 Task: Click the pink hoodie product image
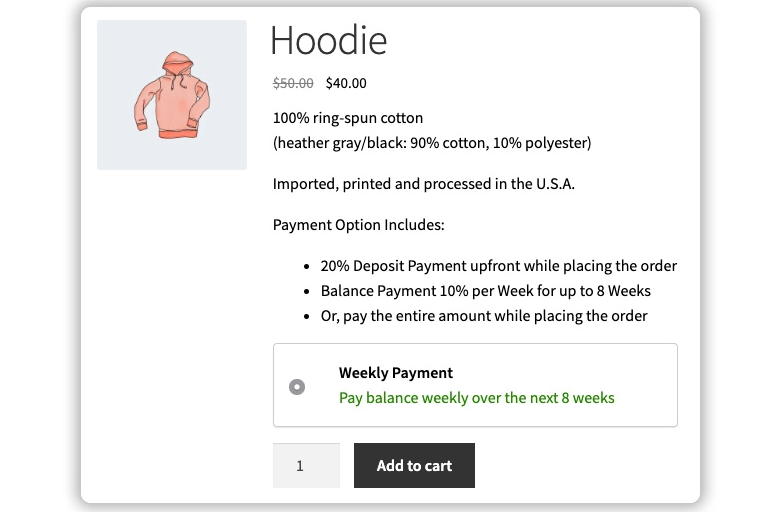[172, 95]
